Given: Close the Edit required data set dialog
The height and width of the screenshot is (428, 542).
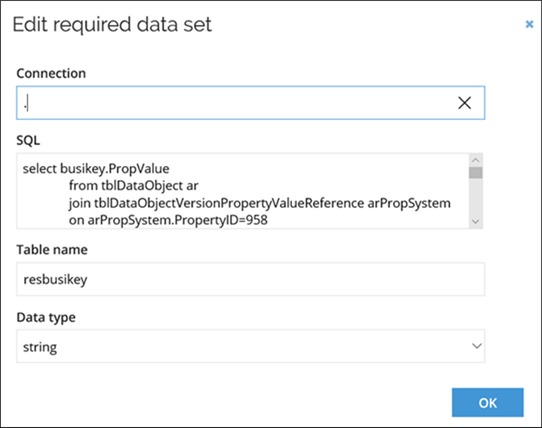Looking at the screenshot, I should tap(529, 24).
